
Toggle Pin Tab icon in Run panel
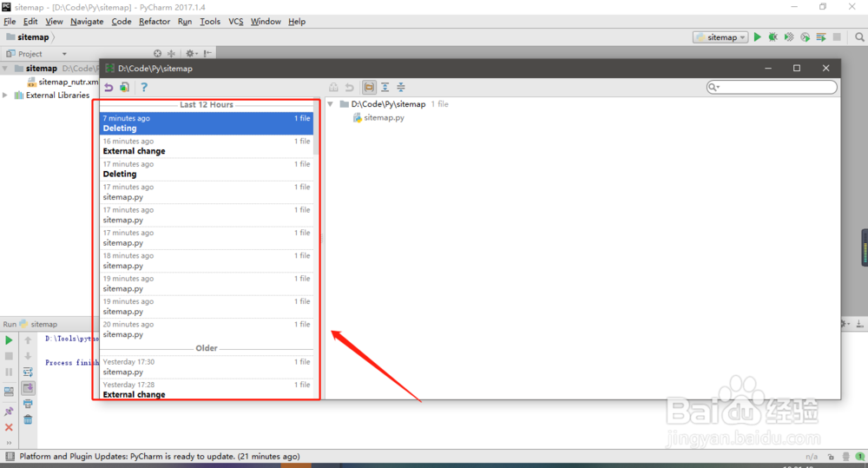point(9,412)
